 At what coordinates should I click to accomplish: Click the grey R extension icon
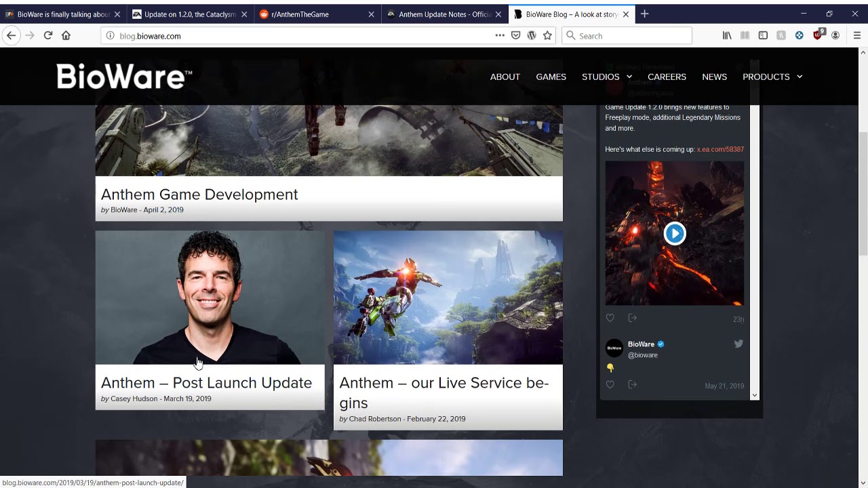pyautogui.click(x=781, y=35)
